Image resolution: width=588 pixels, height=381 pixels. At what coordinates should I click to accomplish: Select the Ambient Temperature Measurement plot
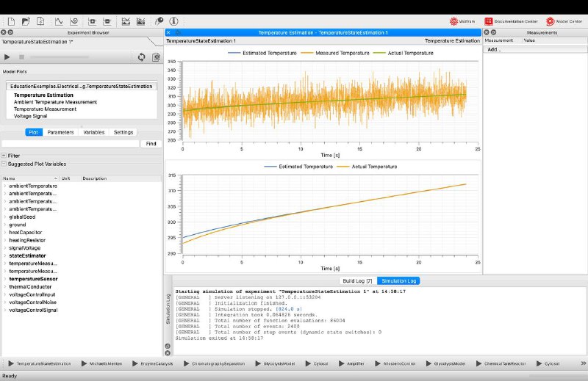click(55, 102)
